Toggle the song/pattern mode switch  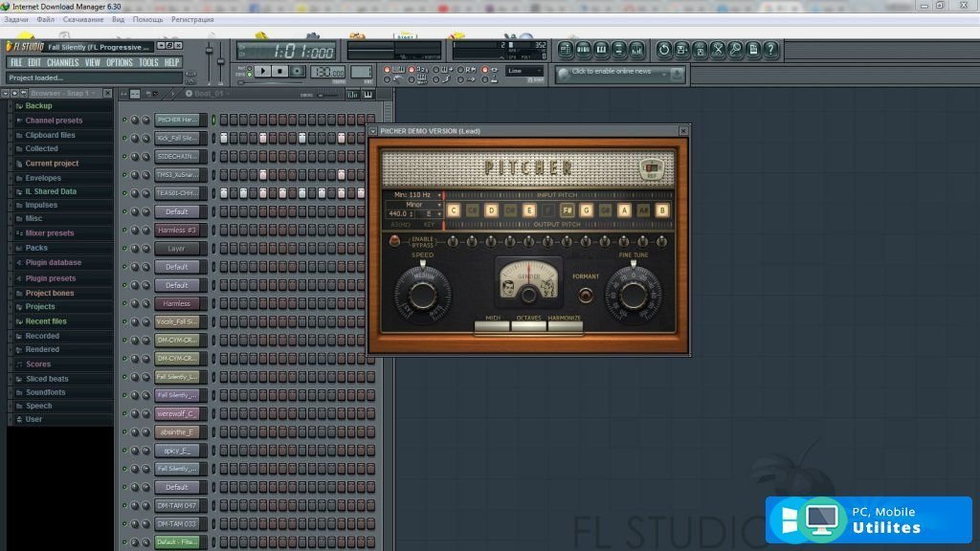coord(250,71)
